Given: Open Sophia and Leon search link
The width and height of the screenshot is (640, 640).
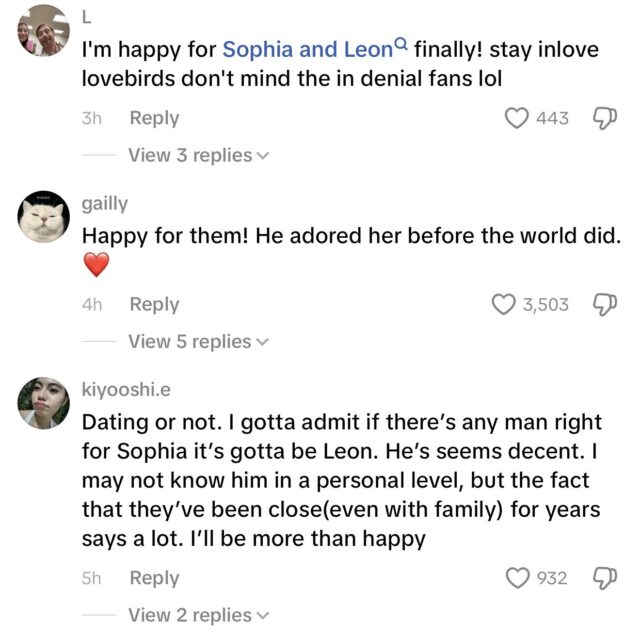Looking at the screenshot, I should coord(307,47).
